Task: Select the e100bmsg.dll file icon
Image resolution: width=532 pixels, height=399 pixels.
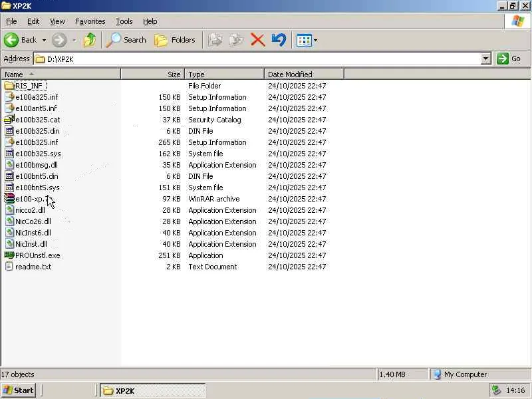Action: (x=9, y=165)
